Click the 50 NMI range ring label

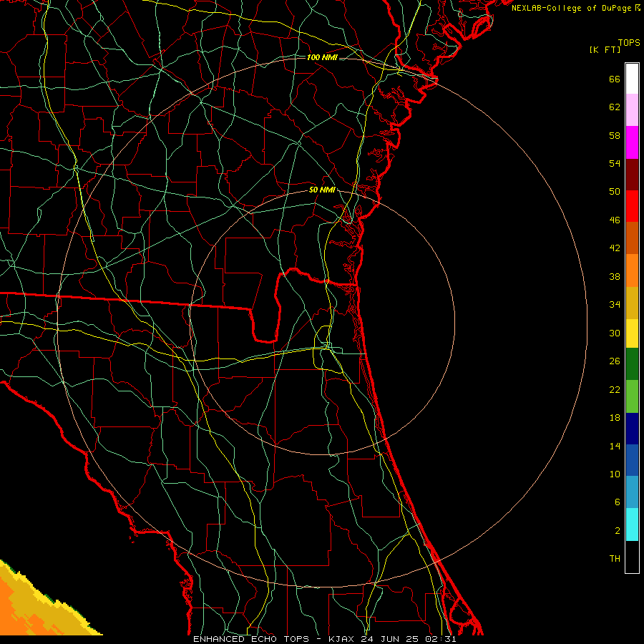pyautogui.click(x=322, y=190)
